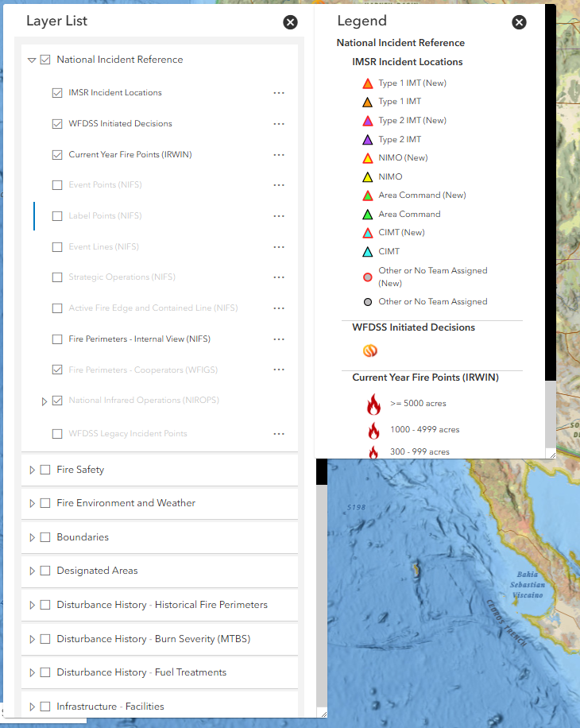Open options menu for IMSR Incident Locations
This screenshot has width=580, height=728.
pos(279,93)
